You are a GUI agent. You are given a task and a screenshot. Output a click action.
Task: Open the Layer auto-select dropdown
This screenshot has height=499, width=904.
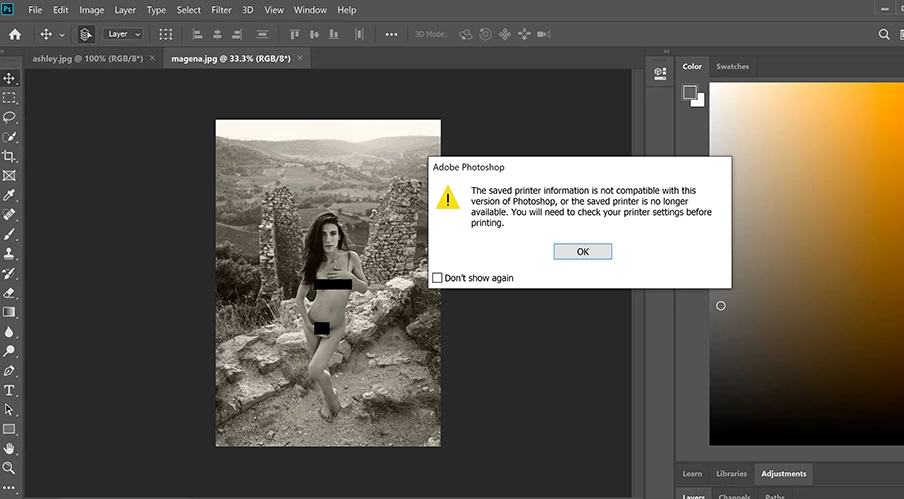(123, 34)
